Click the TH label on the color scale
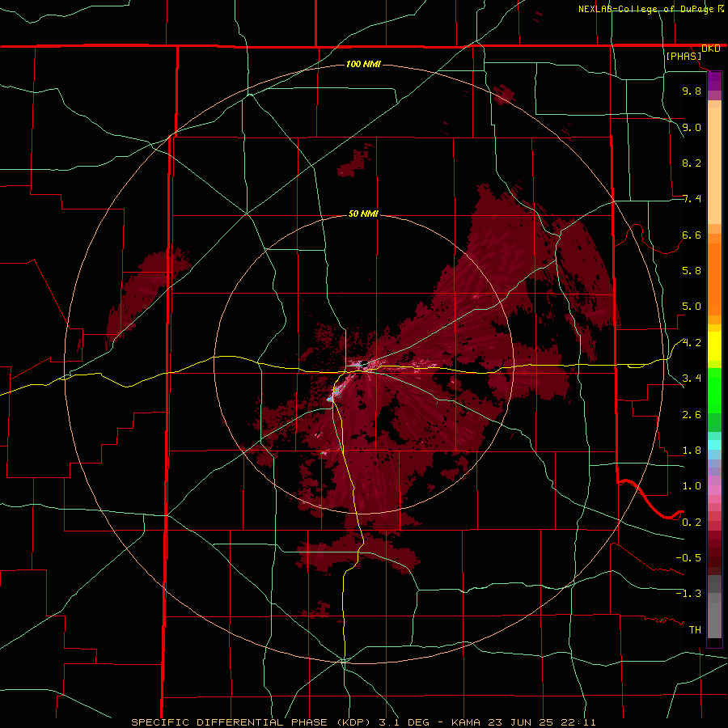This screenshot has width=728, height=728. click(695, 630)
